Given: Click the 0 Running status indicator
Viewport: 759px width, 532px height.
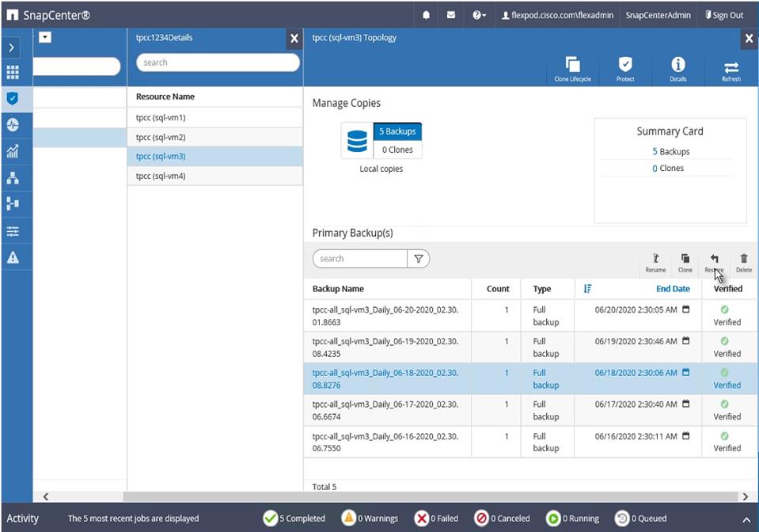Looking at the screenshot, I should pos(572,519).
